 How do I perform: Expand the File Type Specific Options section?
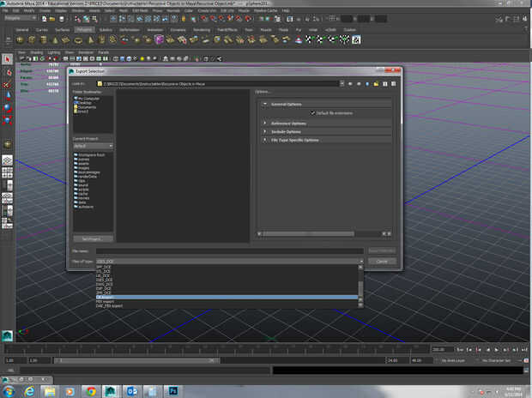click(x=293, y=140)
